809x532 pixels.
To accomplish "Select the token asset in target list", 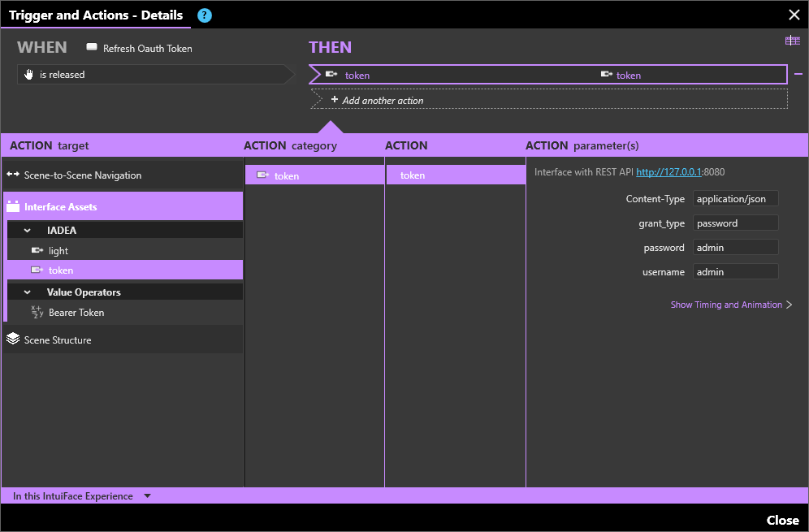I will 125,270.
